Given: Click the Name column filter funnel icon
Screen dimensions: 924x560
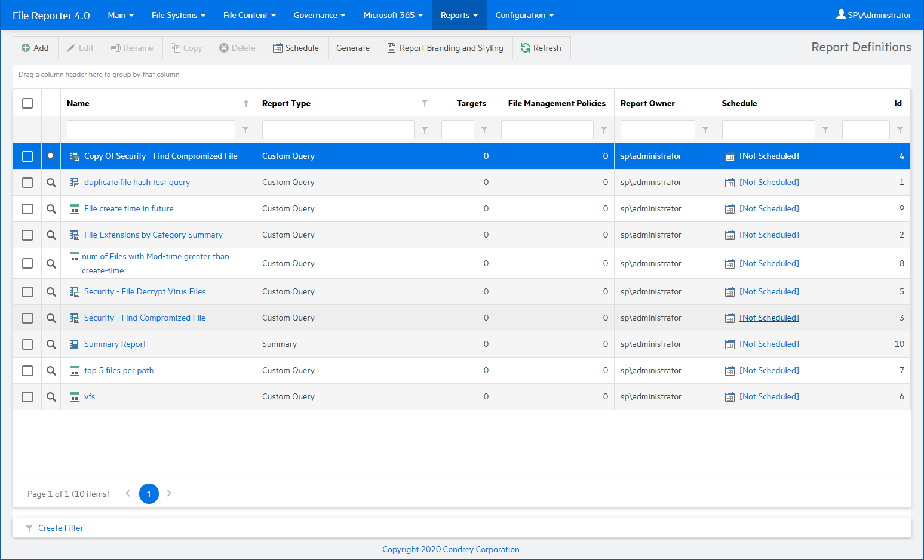Looking at the screenshot, I should (245, 130).
